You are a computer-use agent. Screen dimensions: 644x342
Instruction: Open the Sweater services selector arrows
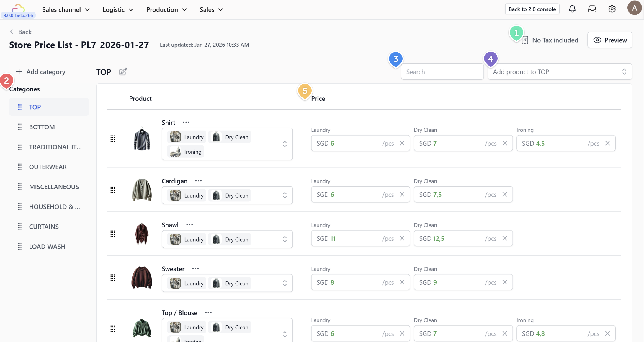point(285,283)
